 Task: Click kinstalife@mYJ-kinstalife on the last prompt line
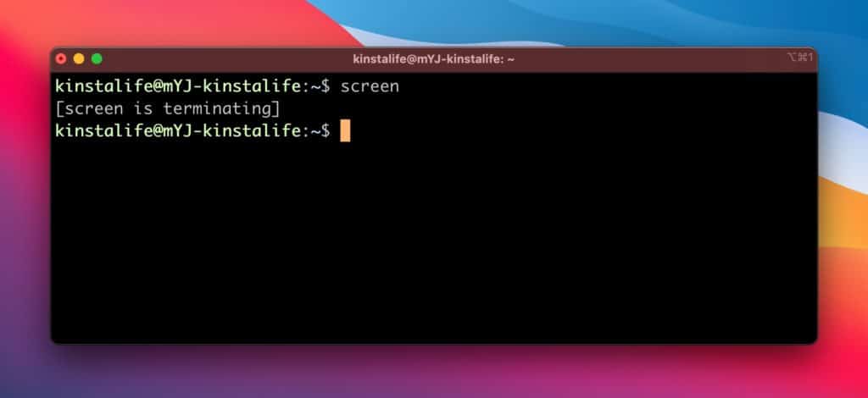178,131
